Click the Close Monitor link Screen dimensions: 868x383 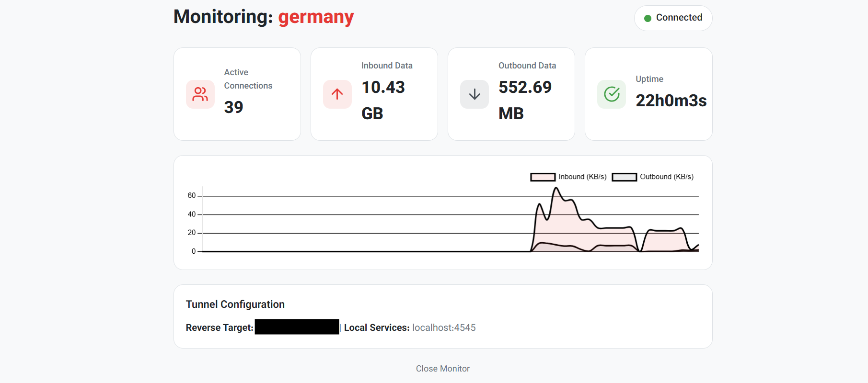coord(443,369)
